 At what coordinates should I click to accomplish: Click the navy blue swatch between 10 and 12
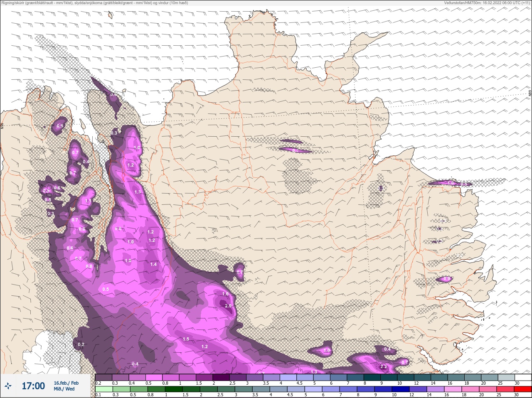tap(401, 389)
